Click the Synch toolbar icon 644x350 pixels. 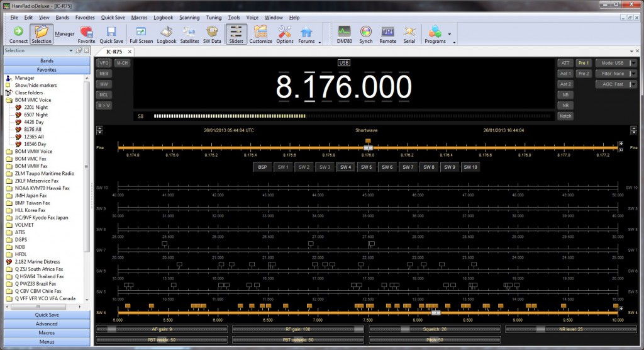pos(365,34)
